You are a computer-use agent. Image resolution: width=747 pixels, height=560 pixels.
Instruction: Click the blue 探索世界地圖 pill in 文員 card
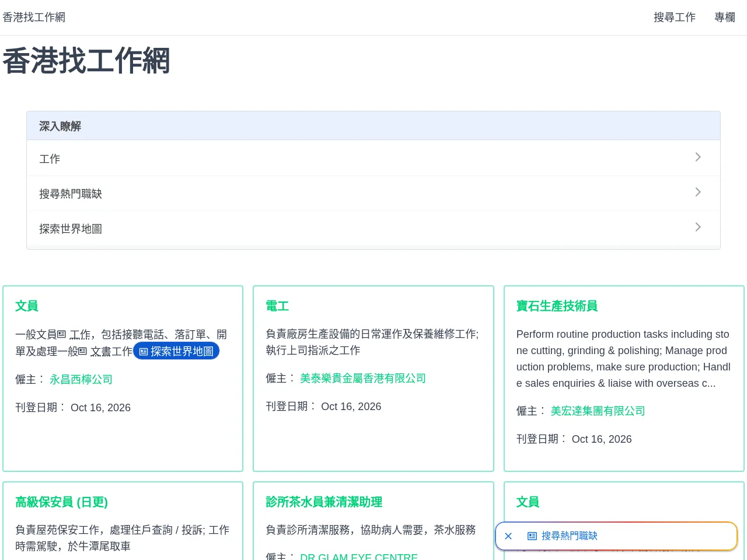tap(176, 351)
